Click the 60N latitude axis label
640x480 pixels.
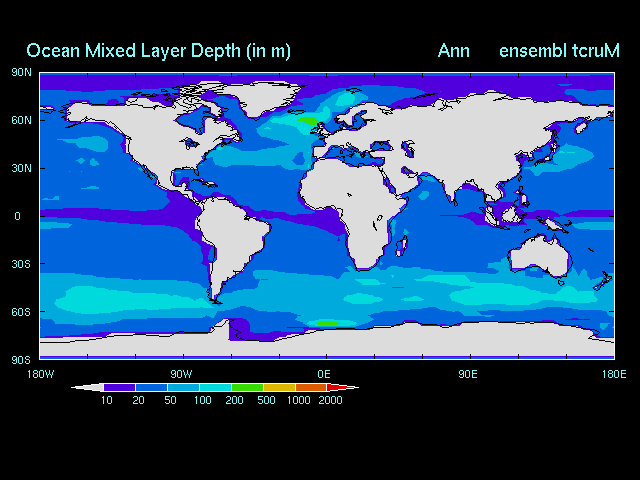point(22,120)
